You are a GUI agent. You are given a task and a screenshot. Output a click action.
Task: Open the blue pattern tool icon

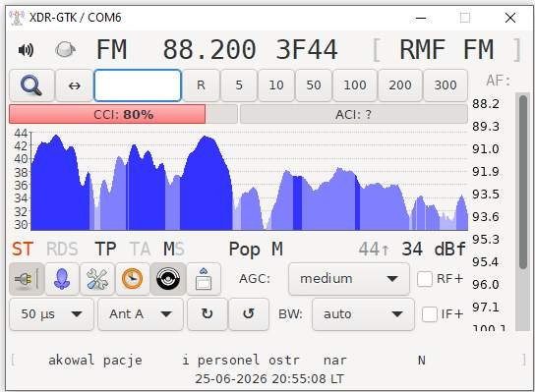click(62, 279)
